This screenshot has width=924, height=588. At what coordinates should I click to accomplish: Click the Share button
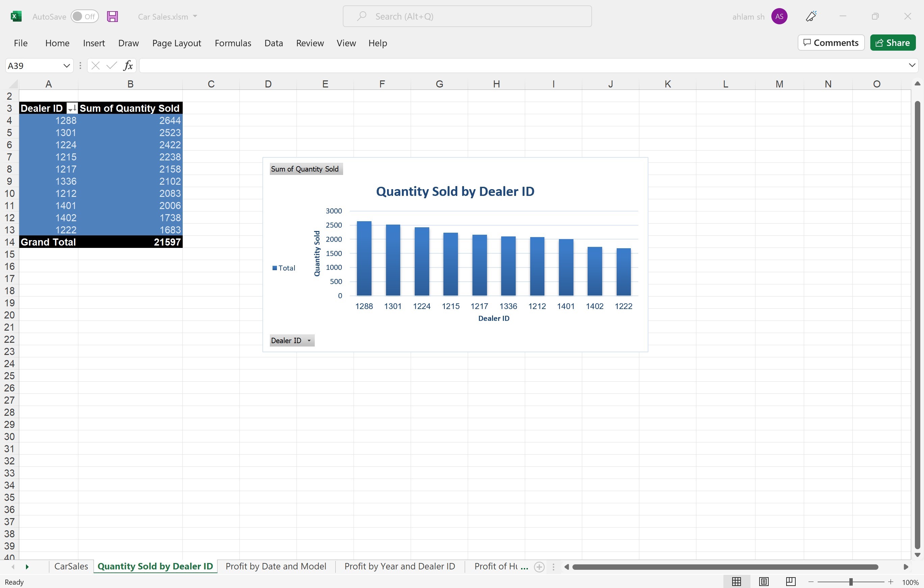[x=893, y=42]
